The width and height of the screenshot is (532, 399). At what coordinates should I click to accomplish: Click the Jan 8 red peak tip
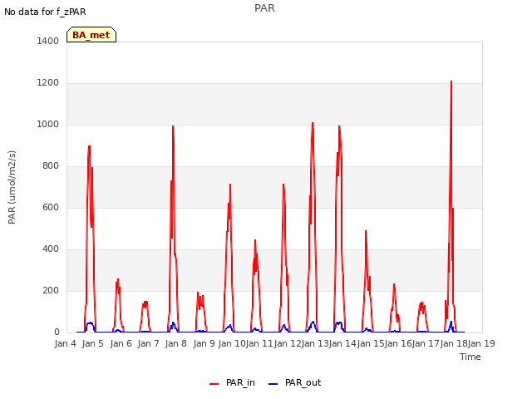coord(173,126)
